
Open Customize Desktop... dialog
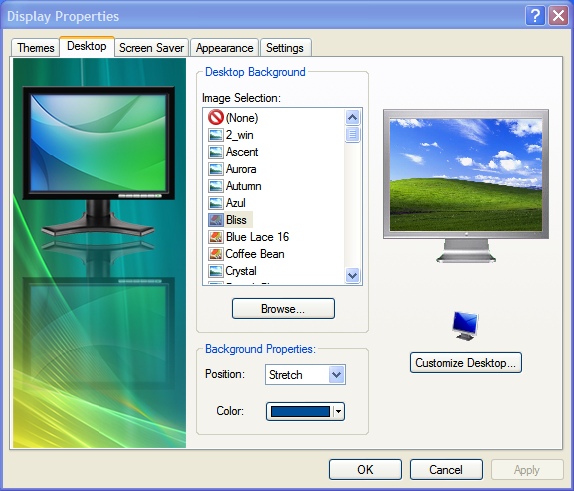(466, 362)
